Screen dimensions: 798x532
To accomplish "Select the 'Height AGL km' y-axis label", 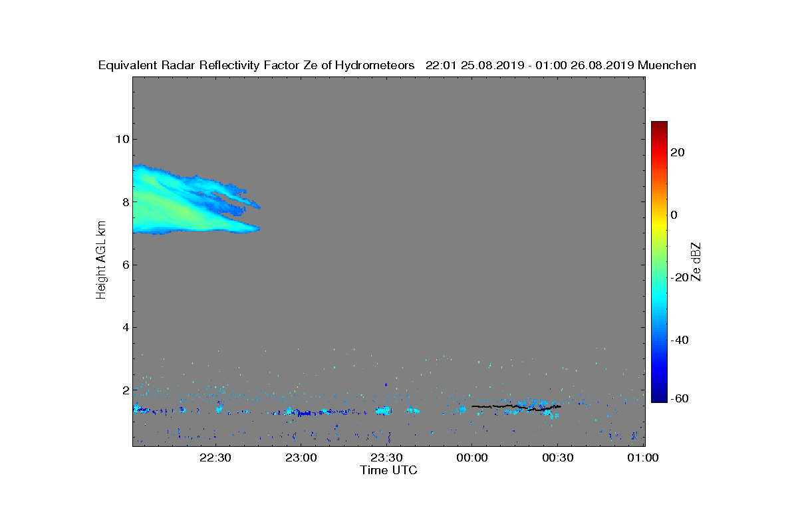I will click(x=101, y=261).
